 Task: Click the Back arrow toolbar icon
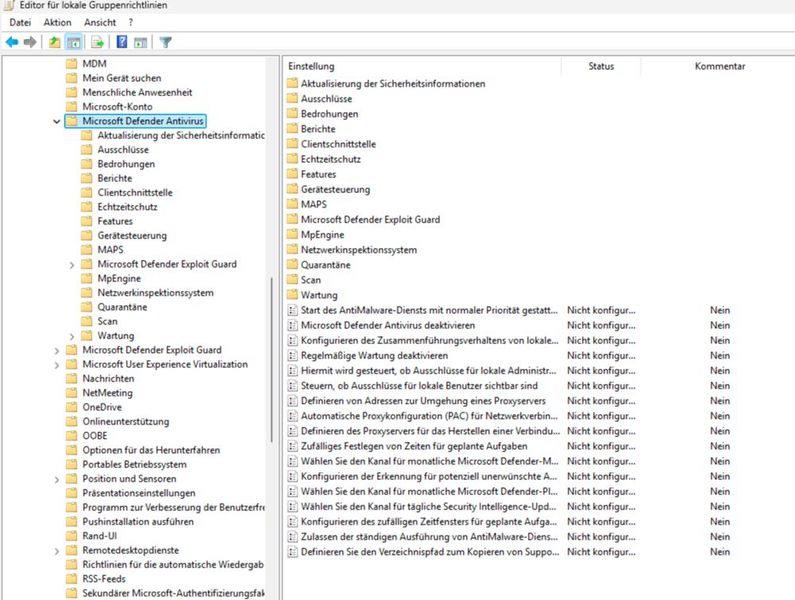pos(12,42)
